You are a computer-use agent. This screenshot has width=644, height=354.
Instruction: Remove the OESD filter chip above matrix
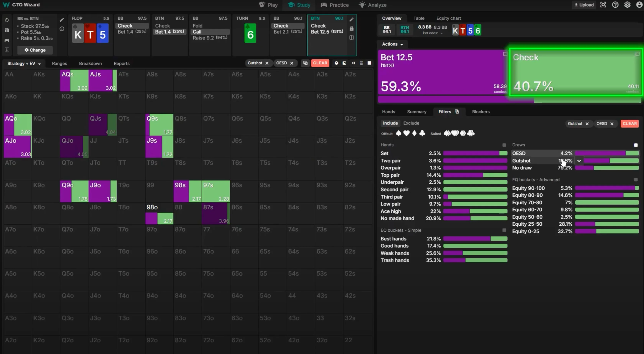[292, 63]
